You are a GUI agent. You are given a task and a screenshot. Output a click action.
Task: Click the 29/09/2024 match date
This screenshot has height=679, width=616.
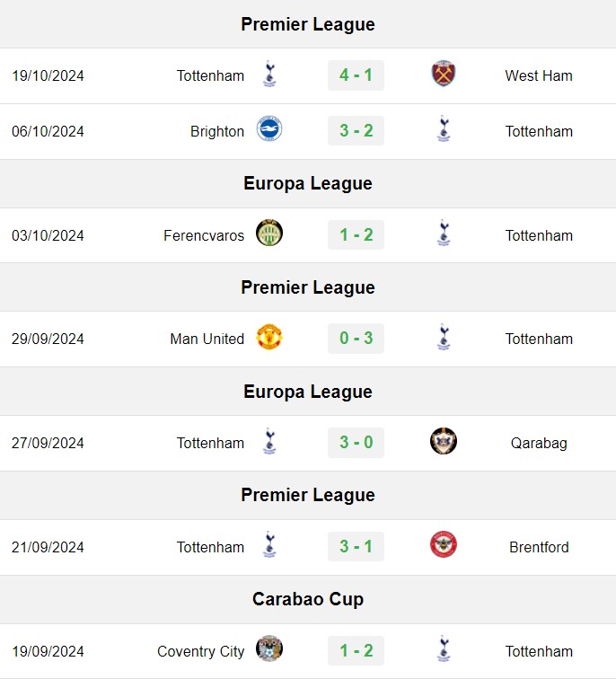tap(48, 339)
